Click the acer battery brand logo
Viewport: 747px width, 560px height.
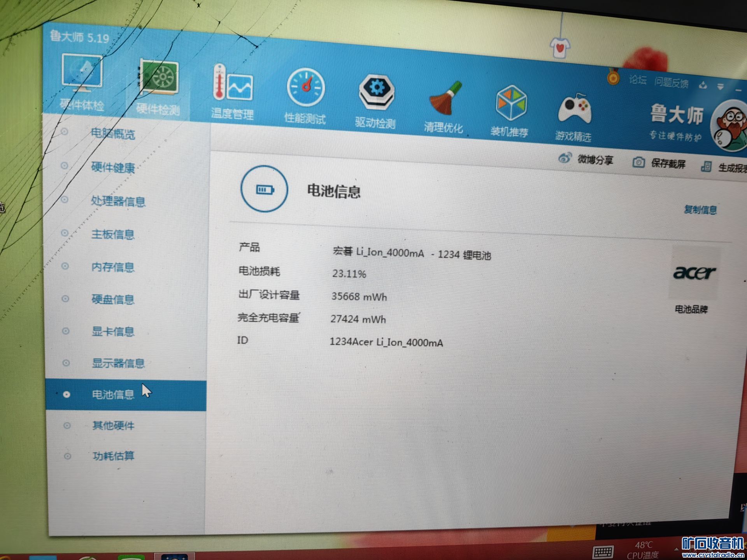coord(695,273)
